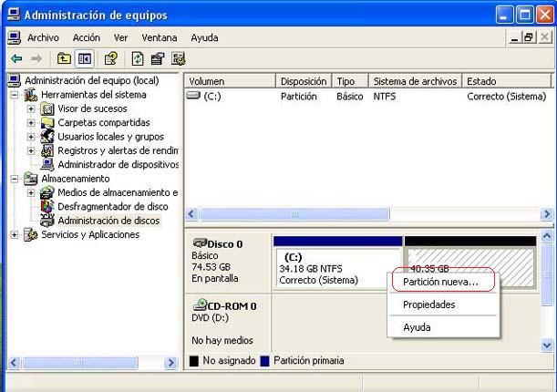Click the Carpetas compartidas folder icon

pyautogui.click(x=47, y=122)
